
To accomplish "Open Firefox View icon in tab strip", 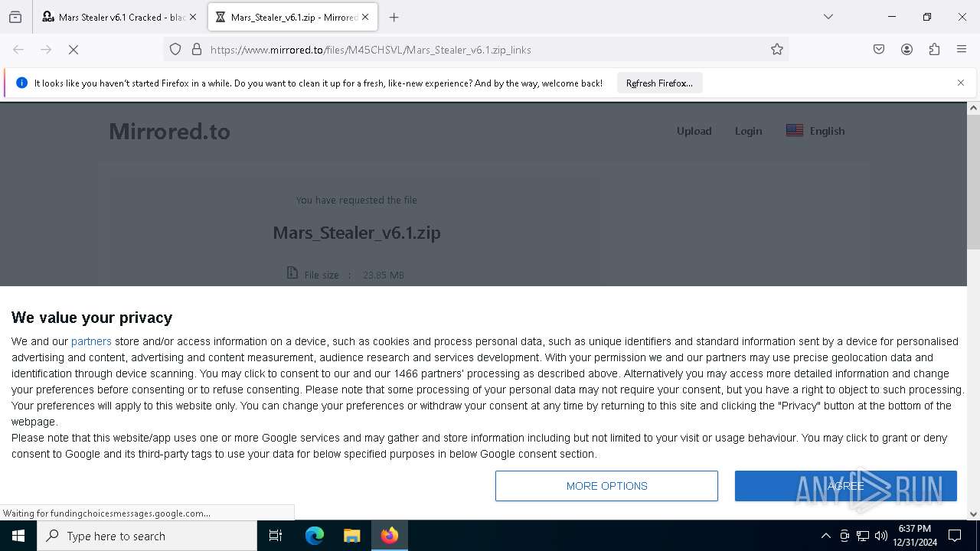I will pos(15,17).
